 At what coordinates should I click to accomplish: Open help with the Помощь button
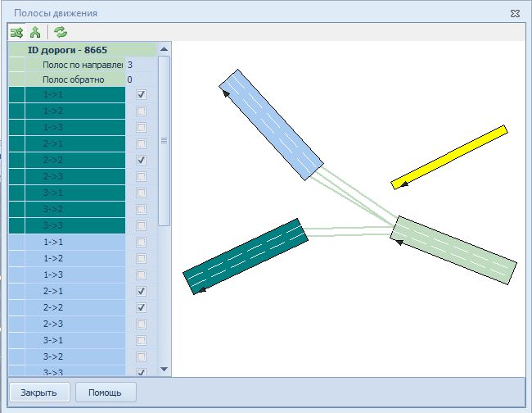coord(105,392)
